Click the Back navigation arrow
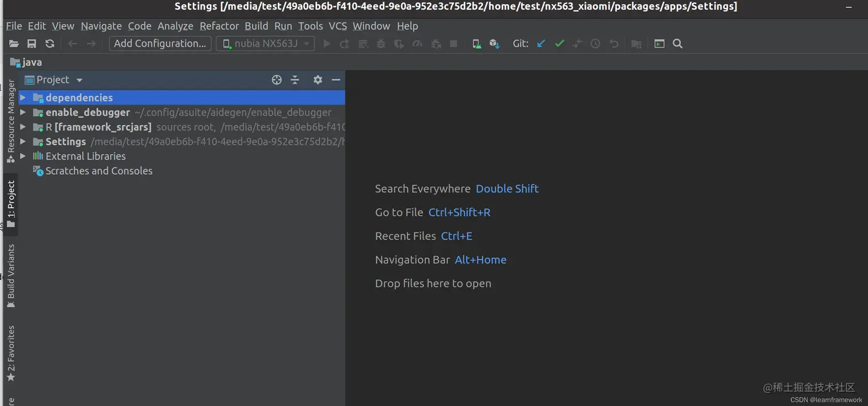The image size is (868, 406). [72, 44]
